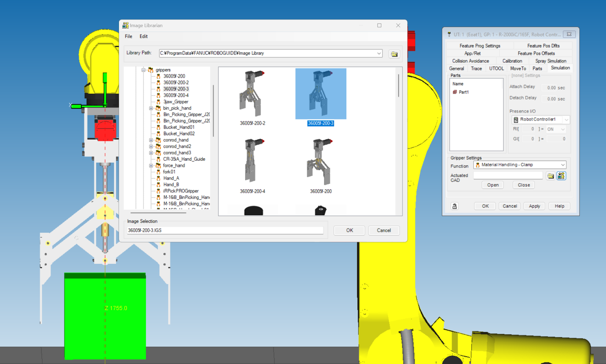Confirm with OK in Image Librarian
The image size is (606, 364).
point(349,230)
